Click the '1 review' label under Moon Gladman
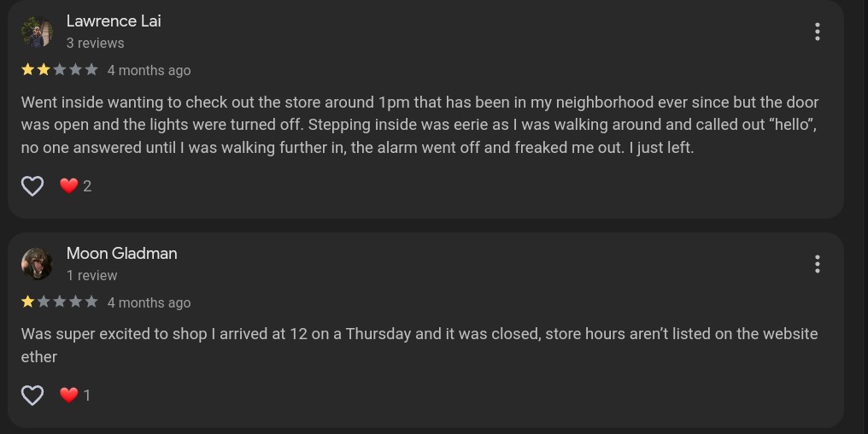Viewport: 868px width, 434px height. point(92,276)
